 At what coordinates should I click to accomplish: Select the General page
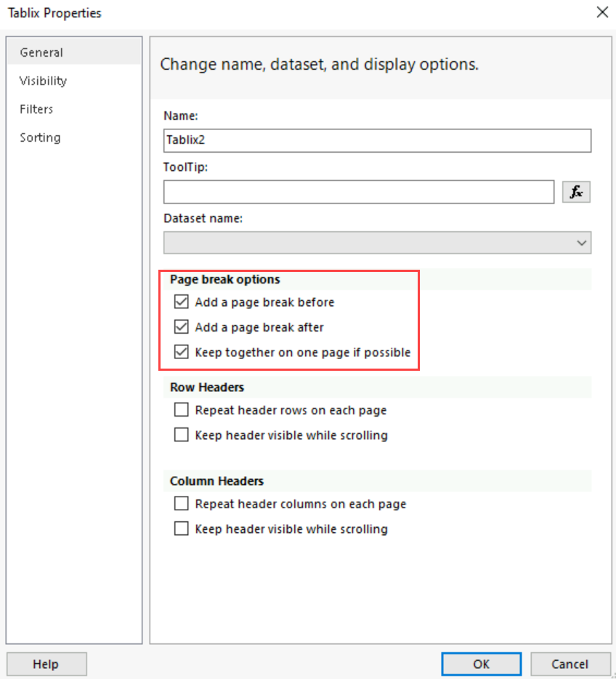(41, 52)
